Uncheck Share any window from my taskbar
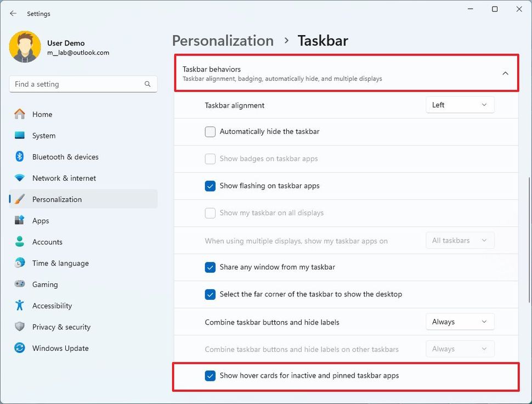Viewport: 532px width, 404px height. point(210,267)
